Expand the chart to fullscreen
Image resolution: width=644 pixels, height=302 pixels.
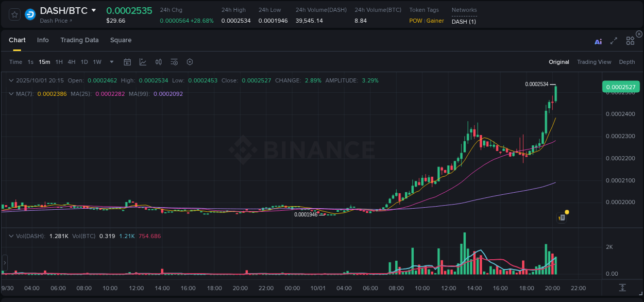coord(614,42)
